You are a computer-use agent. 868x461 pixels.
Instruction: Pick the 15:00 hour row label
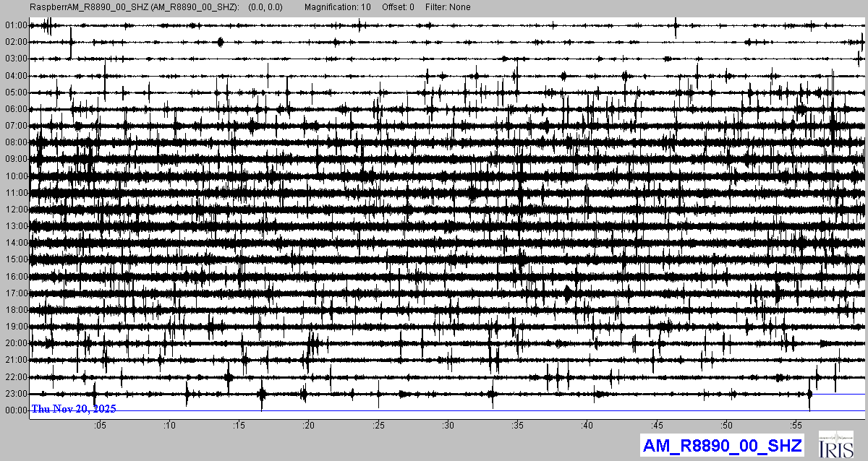[x=16, y=259]
